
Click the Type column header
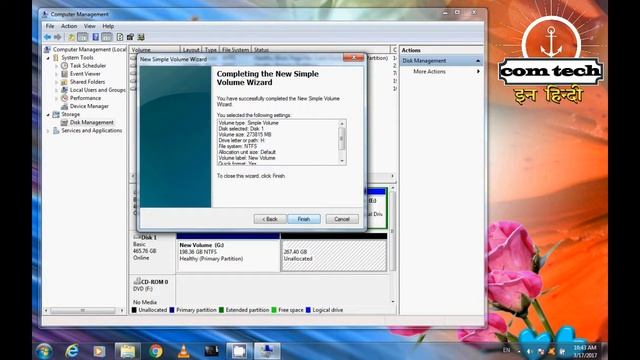click(x=211, y=50)
